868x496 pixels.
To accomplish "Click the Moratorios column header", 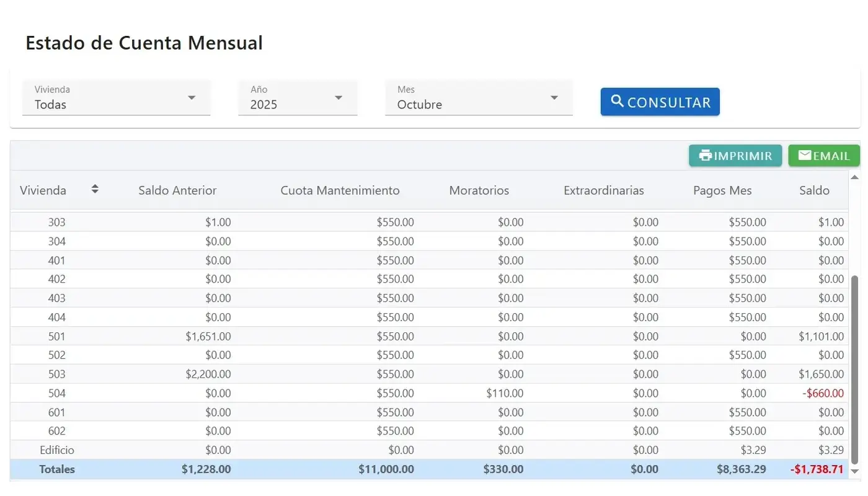I will pos(479,190).
